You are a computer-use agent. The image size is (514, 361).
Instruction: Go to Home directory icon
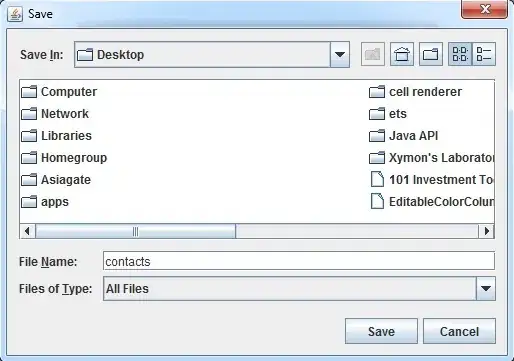[x=402, y=54]
